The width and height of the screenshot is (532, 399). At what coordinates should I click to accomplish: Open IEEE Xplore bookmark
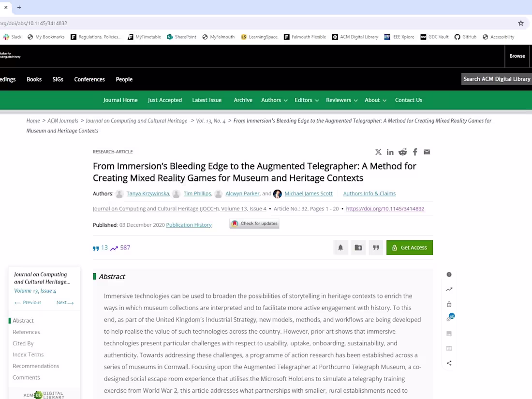(399, 37)
